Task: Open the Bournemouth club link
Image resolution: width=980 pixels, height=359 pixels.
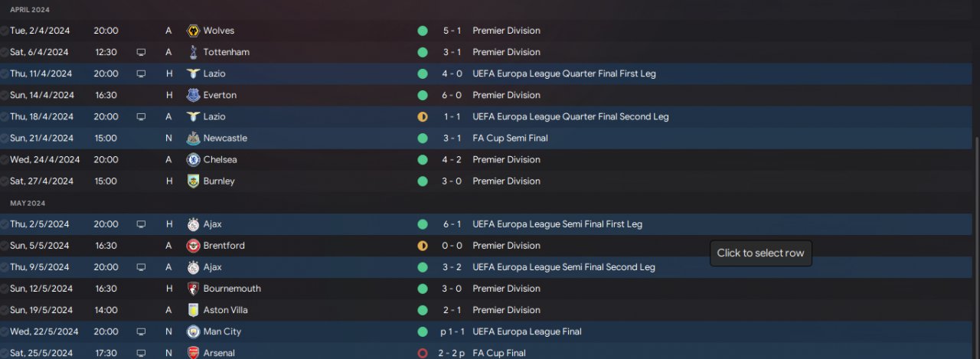Action: [232, 289]
